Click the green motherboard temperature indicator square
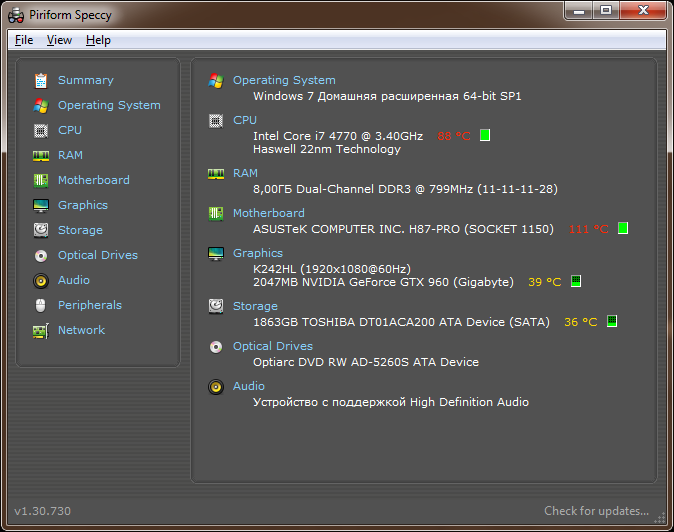This screenshot has width=674, height=532. 623,228
